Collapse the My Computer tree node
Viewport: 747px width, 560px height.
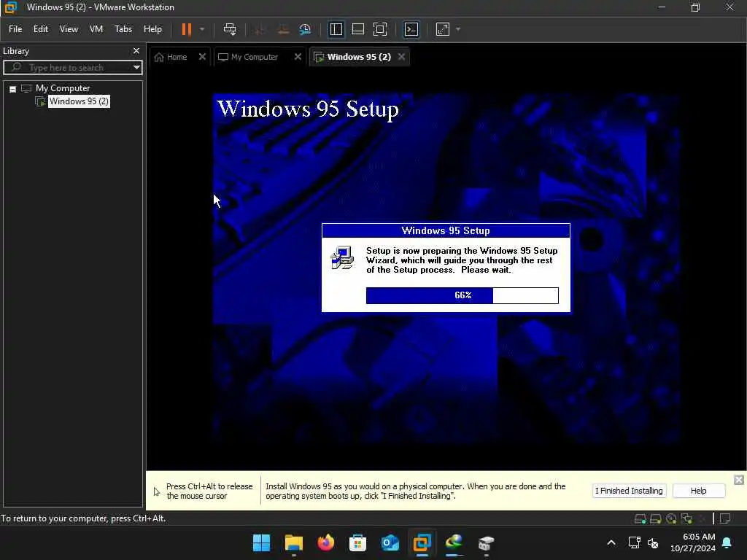point(13,88)
